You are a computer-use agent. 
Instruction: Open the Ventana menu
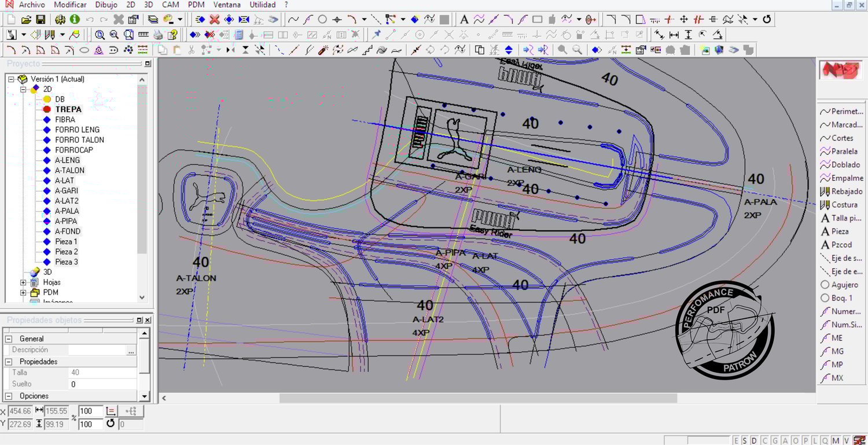coord(227,5)
